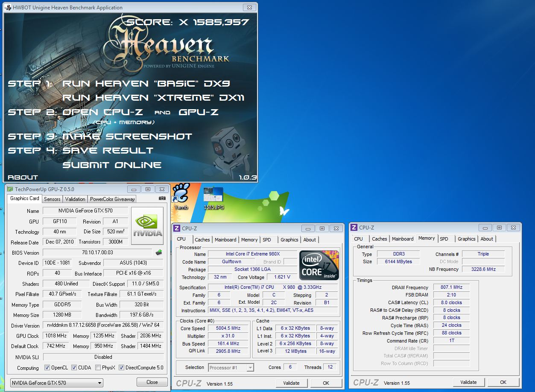
Task: Toggle the OpenCL checkbox
Action: click(x=47, y=368)
